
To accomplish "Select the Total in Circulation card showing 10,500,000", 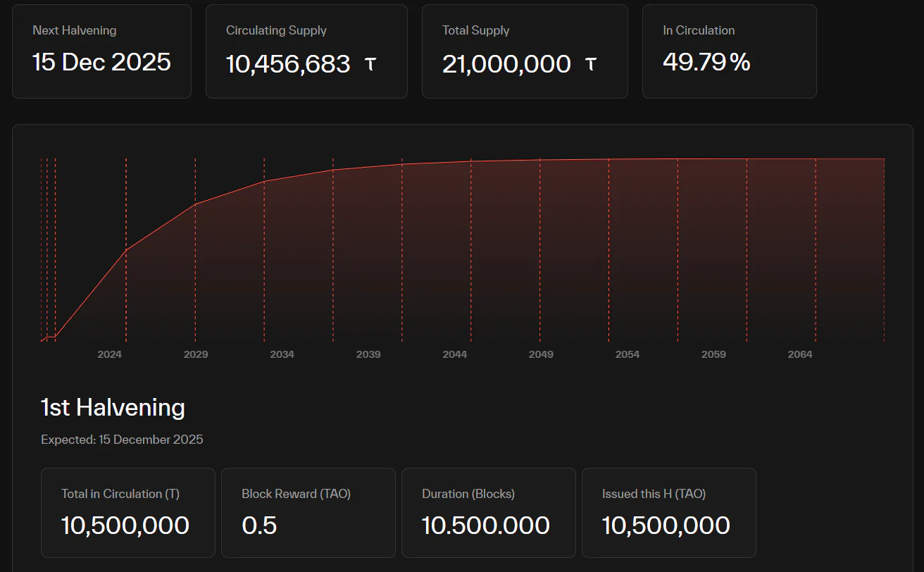I will pos(127,513).
